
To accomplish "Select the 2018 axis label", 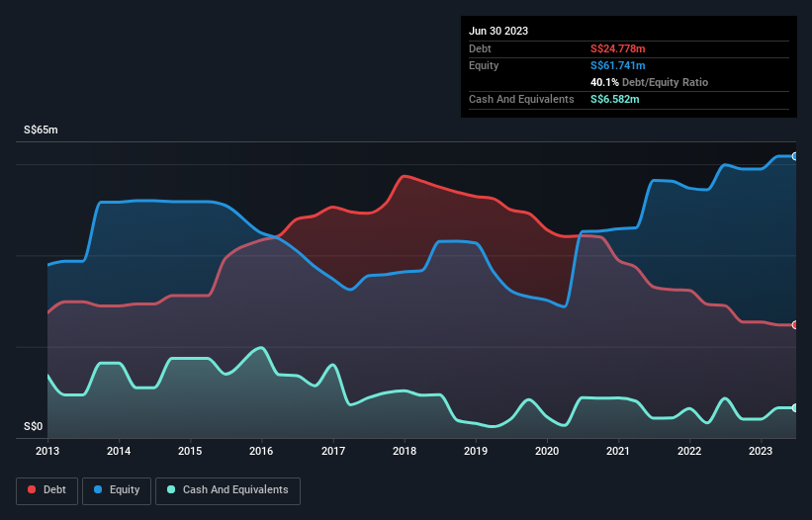I will coord(405,451).
